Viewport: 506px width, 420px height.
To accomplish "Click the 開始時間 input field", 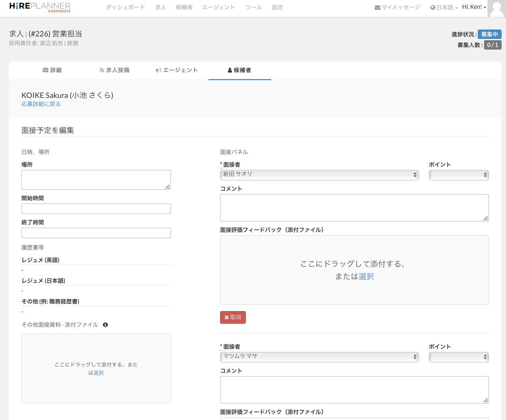I will point(96,209).
